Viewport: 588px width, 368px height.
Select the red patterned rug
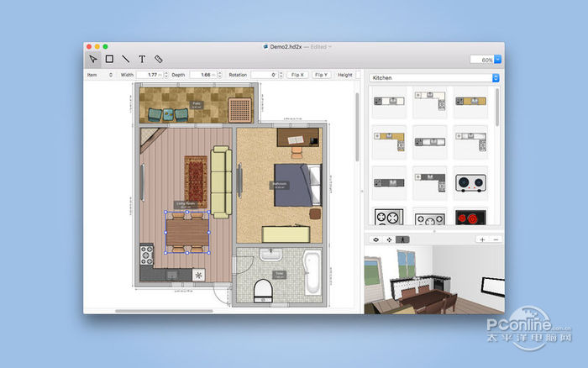click(196, 181)
